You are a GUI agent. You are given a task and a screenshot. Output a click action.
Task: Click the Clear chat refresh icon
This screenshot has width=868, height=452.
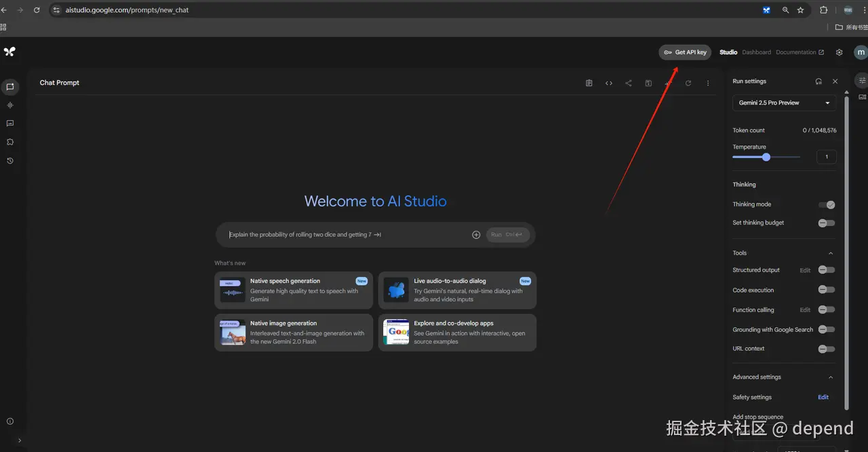point(688,83)
